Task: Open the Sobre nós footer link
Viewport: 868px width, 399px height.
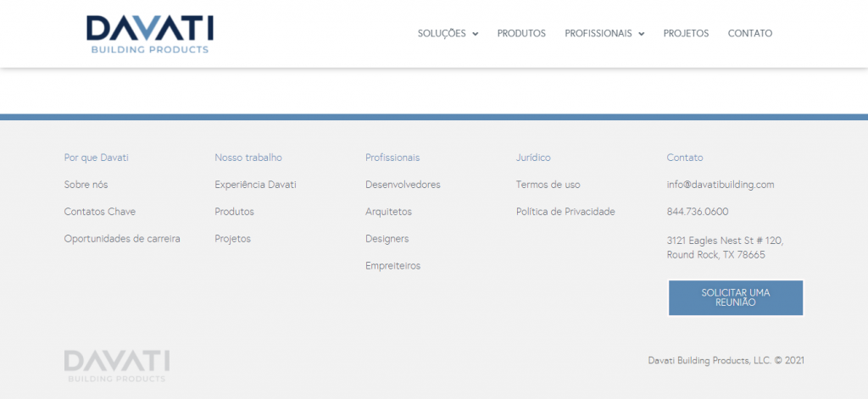Action: [86, 185]
